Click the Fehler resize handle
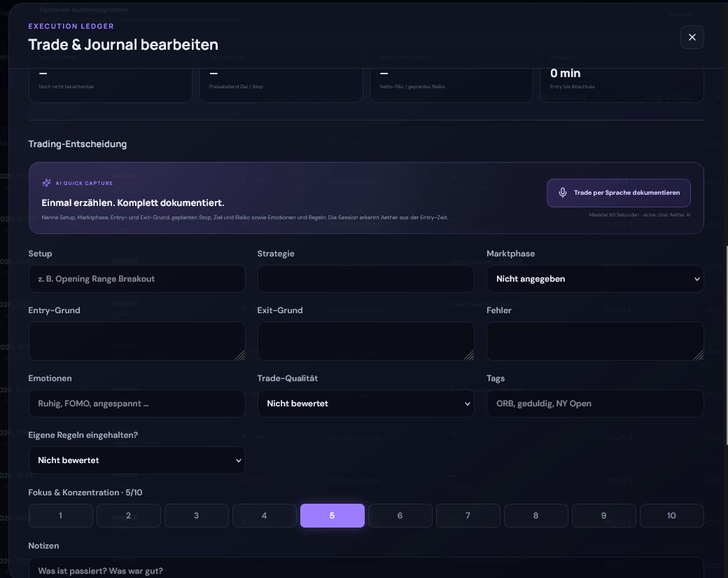Image resolution: width=728 pixels, height=578 pixels. coord(699,355)
